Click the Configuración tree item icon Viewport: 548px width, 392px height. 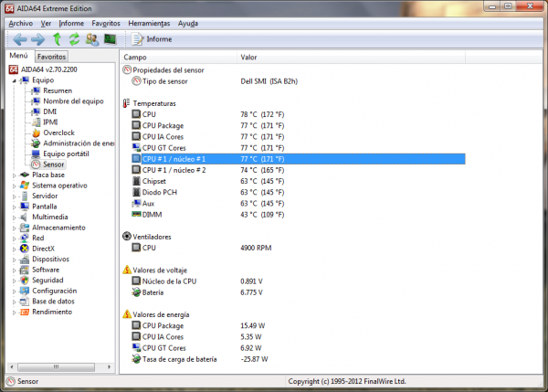point(25,291)
